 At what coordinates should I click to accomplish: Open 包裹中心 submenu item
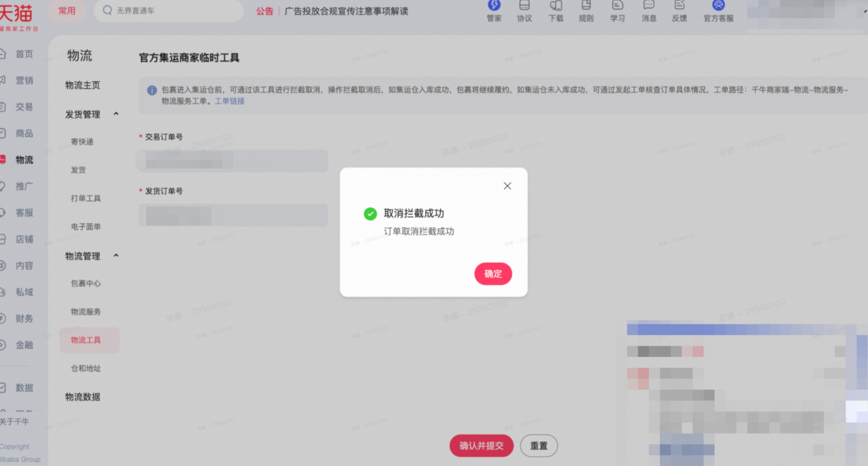tap(86, 283)
